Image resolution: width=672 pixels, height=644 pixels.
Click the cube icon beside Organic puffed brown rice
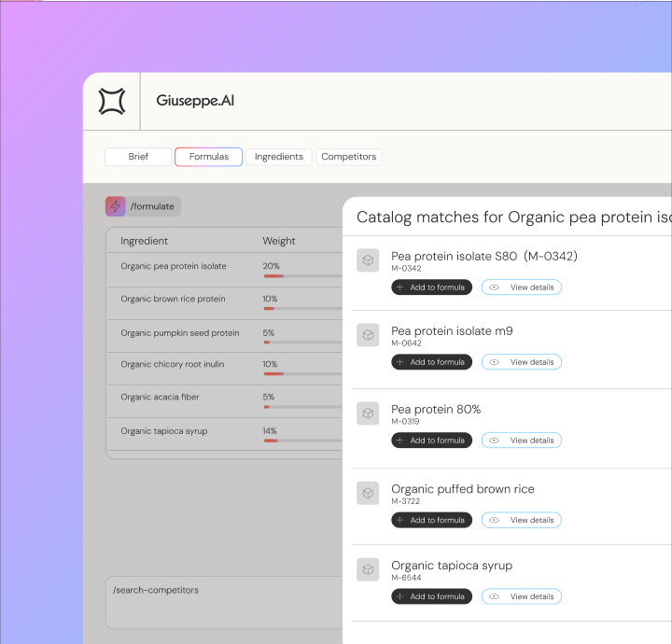368,493
